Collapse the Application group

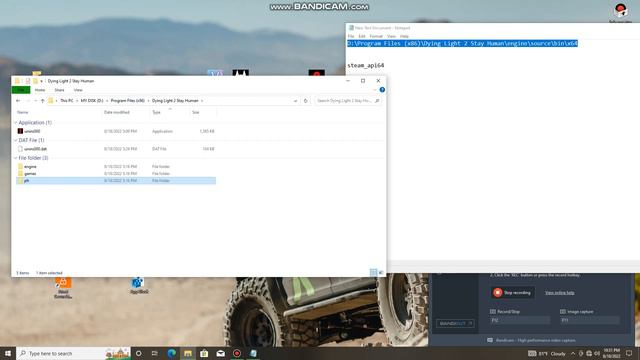point(16,122)
